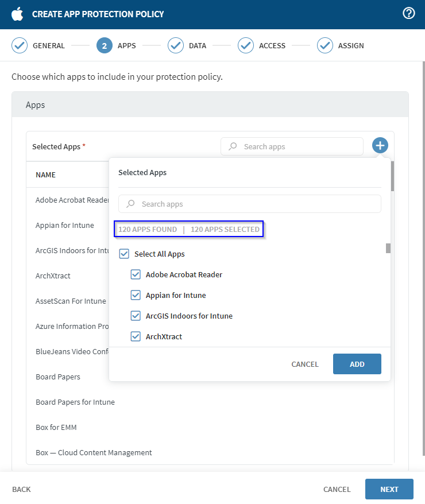Switch to the ACCESS wizard step
The image size is (425, 504).
(x=272, y=45)
